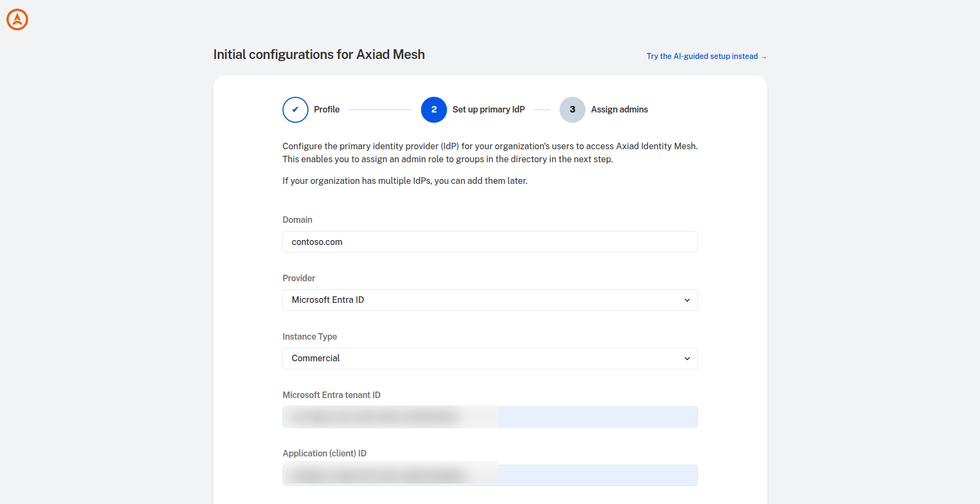Image resolution: width=980 pixels, height=504 pixels.
Task: Click the Axiad logo icon
Action: pyautogui.click(x=17, y=19)
